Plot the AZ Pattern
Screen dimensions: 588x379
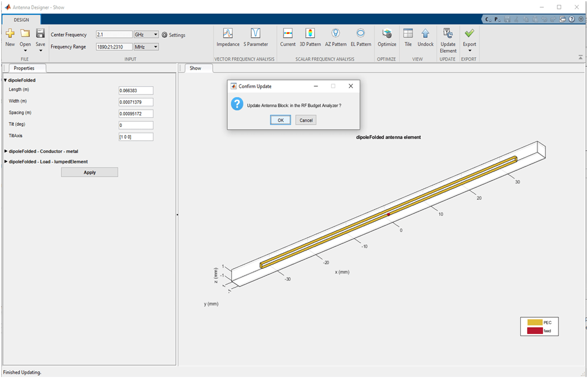coord(336,37)
